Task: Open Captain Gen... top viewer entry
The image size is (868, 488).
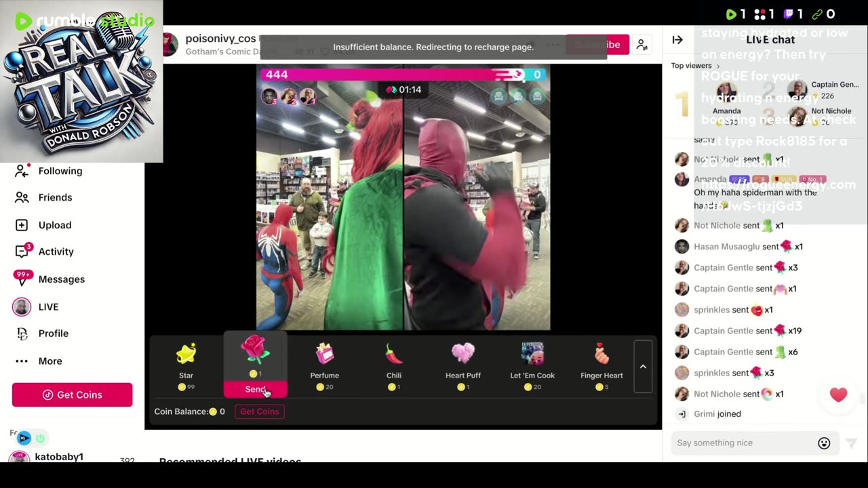Action: pyautogui.click(x=824, y=89)
